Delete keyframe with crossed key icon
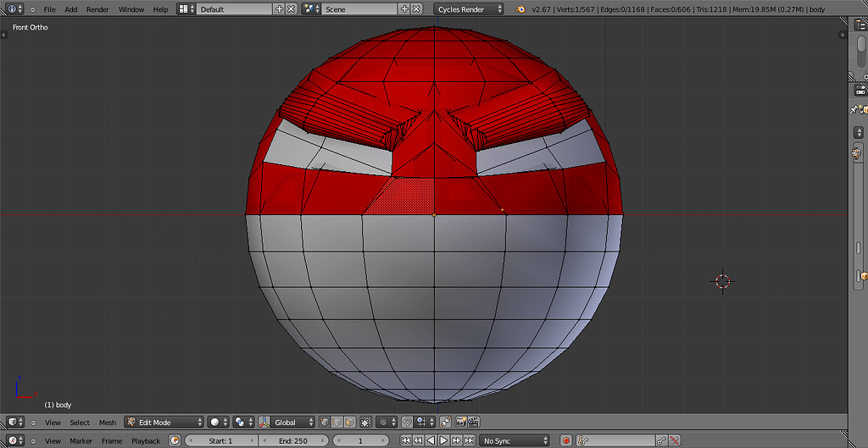Viewport: 868px width, 448px height. (674, 440)
